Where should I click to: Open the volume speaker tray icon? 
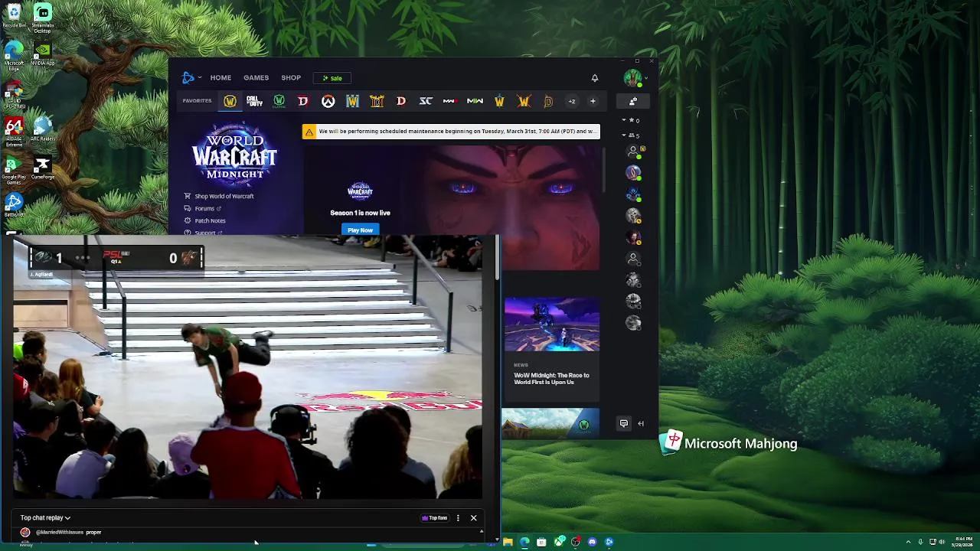coord(942,542)
